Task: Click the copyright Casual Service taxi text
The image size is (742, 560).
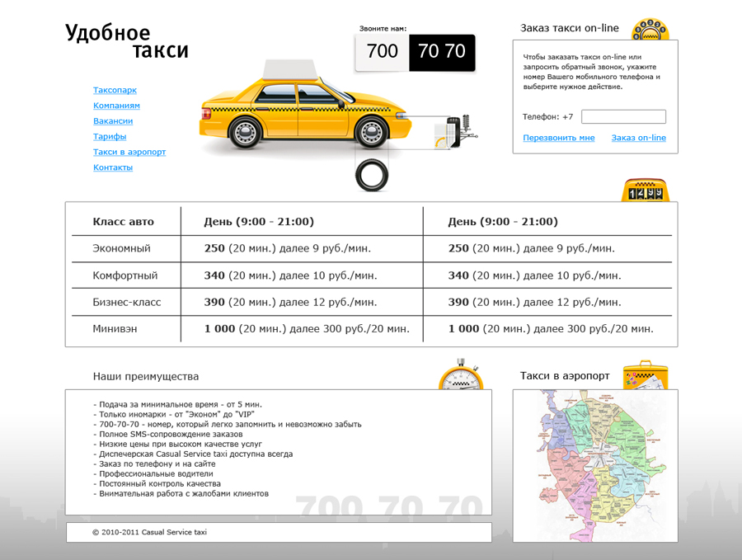Action: pos(149,532)
